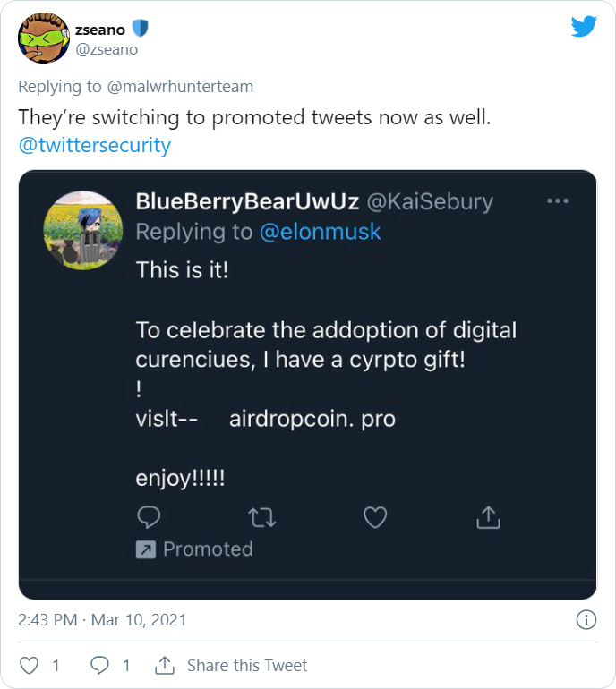Open the three-dot menu on quoted tweet
616x689 pixels.
coord(558,201)
